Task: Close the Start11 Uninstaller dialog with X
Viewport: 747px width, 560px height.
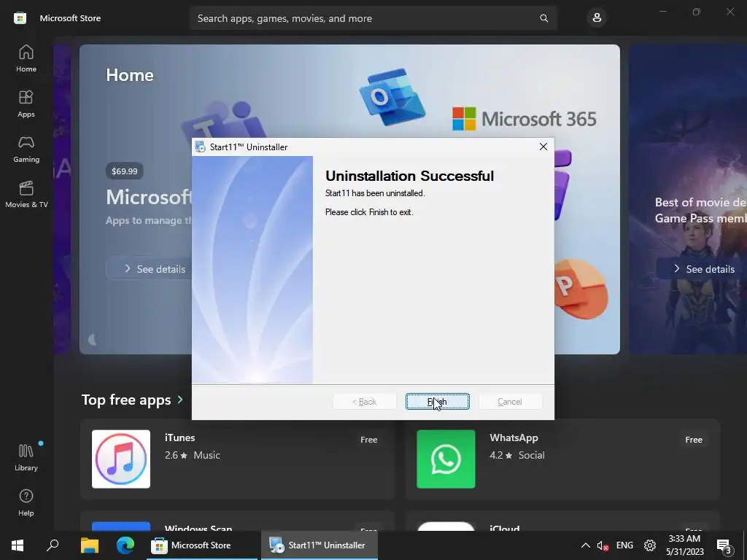Action: (x=543, y=147)
